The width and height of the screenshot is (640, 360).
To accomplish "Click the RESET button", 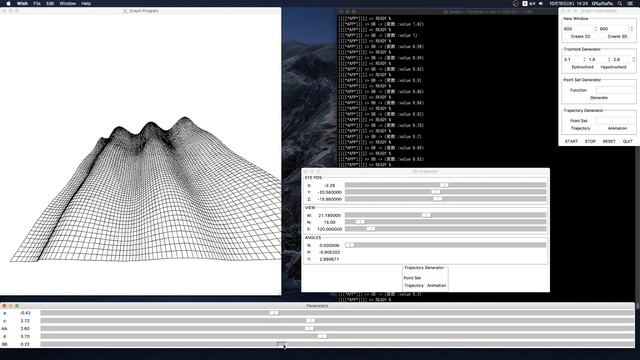I will (609, 141).
